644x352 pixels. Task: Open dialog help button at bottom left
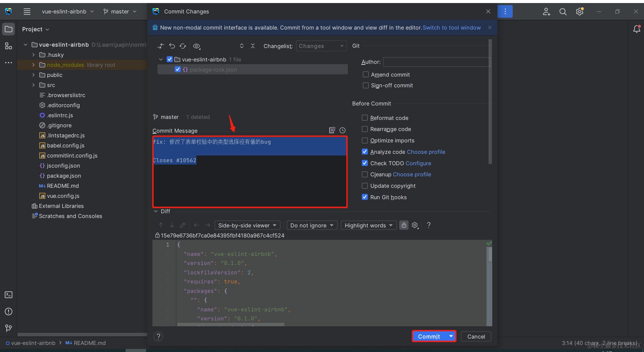click(158, 337)
